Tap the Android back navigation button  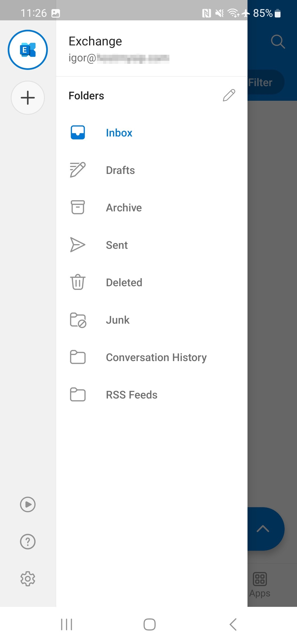pyautogui.click(x=233, y=624)
